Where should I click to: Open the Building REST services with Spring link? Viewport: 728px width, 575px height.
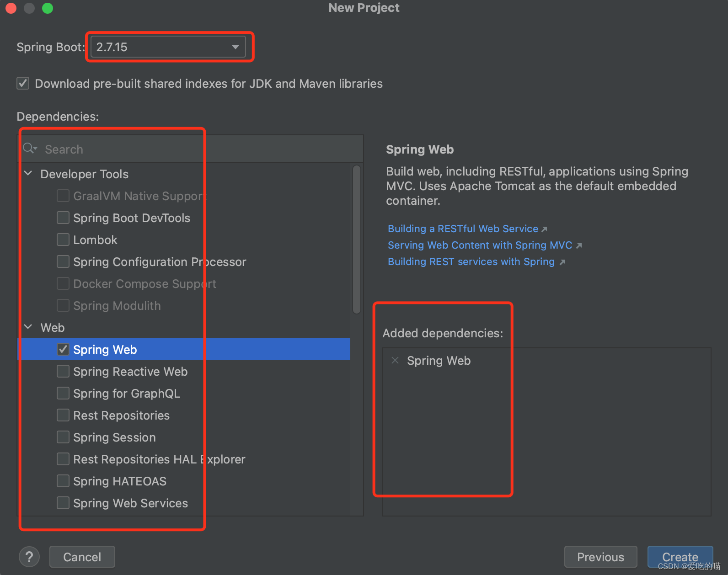tap(471, 261)
